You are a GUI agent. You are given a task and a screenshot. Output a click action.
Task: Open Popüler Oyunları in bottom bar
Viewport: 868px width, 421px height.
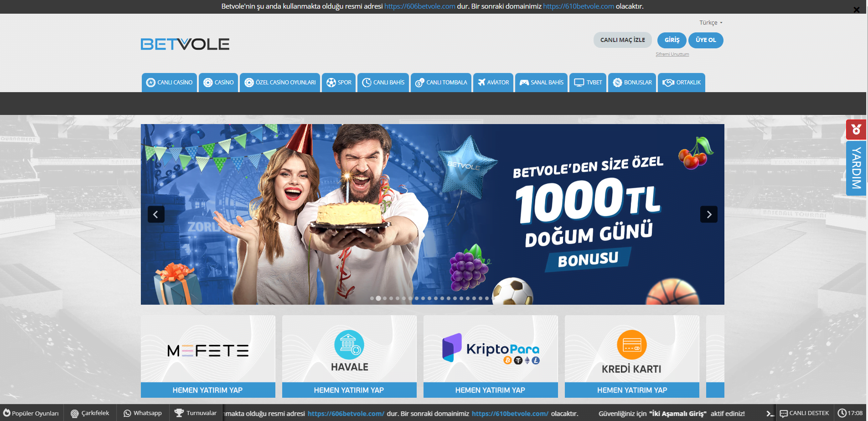(31, 413)
